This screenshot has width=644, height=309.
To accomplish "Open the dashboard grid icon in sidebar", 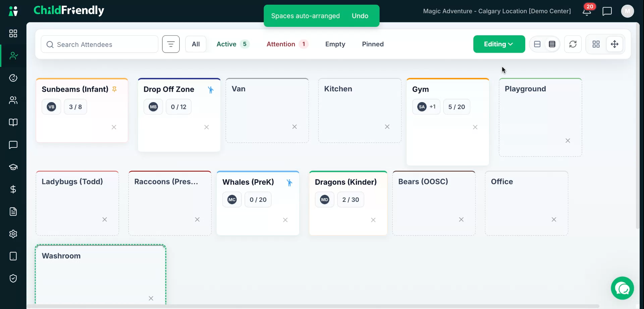I will click(13, 33).
